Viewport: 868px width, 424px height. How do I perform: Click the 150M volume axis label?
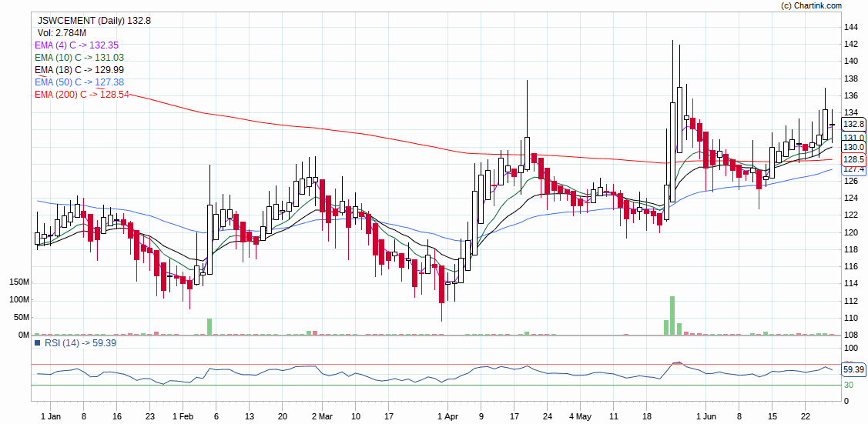click(18, 282)
